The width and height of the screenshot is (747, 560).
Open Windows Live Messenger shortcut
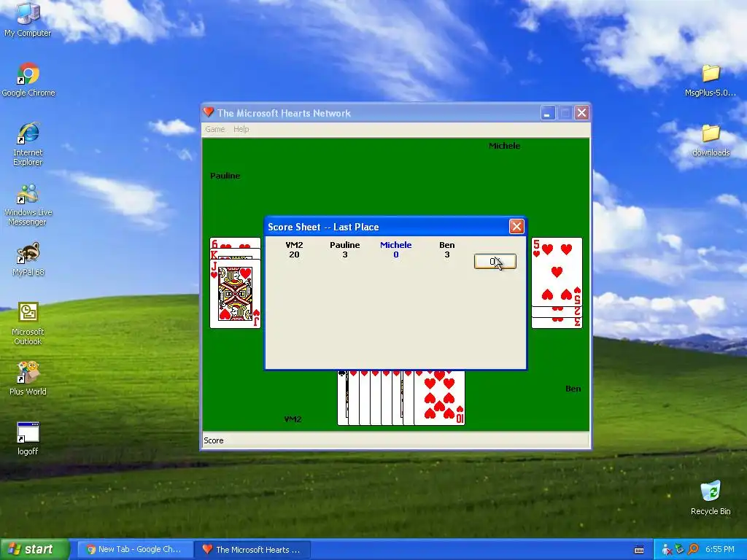28,204
